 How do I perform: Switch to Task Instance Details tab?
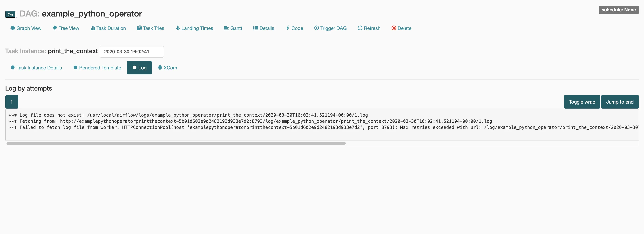(x=36, y=68)
